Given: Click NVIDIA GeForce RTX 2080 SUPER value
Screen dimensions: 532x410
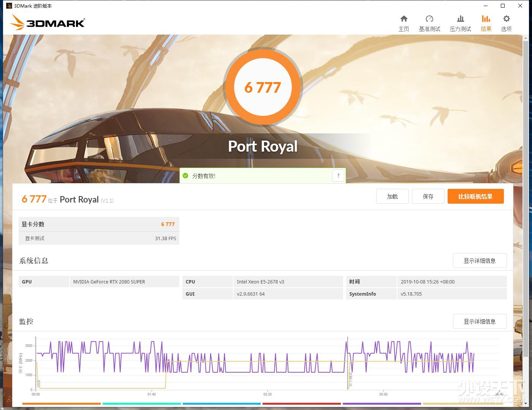Looking at the screenshot, I should click(x=109, y=282).
